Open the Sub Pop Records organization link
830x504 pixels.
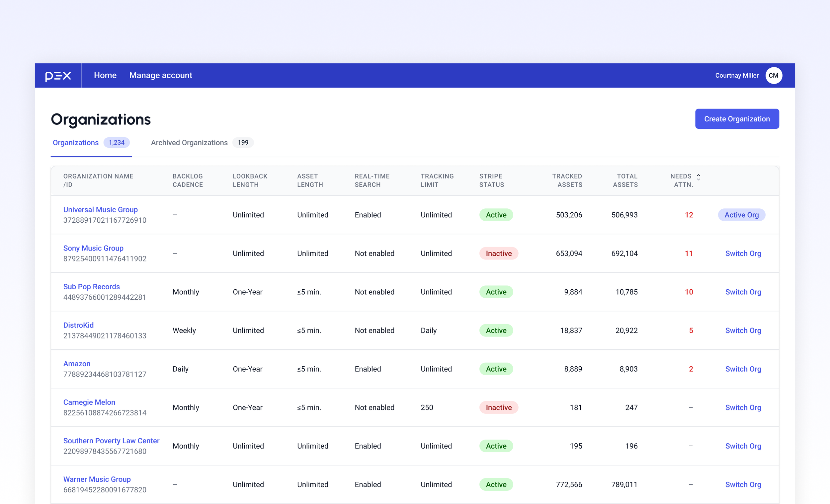coord(91,287)
